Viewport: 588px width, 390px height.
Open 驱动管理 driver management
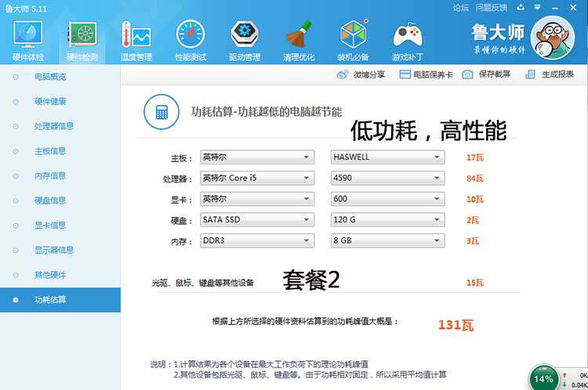[245, 41]
